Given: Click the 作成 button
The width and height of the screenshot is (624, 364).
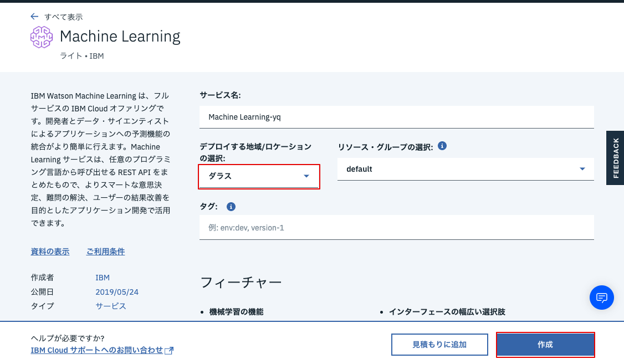Looking at the screenshot, I should (545, 345).
